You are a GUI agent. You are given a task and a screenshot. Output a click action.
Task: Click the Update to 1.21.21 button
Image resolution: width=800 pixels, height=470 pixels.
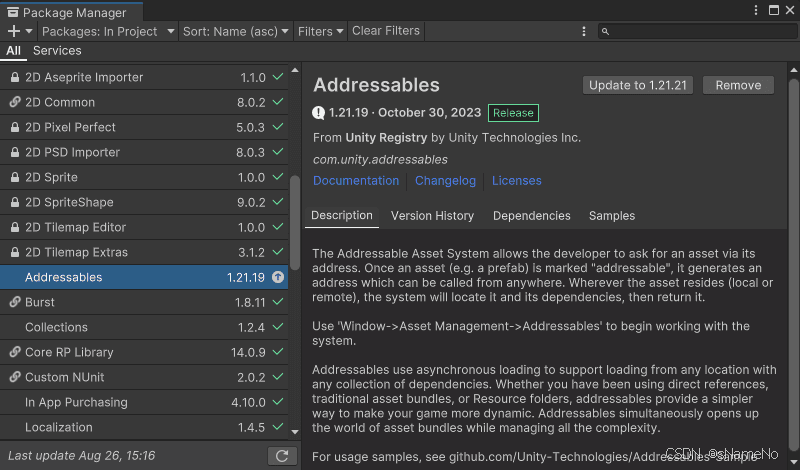(x=638, y=85)
